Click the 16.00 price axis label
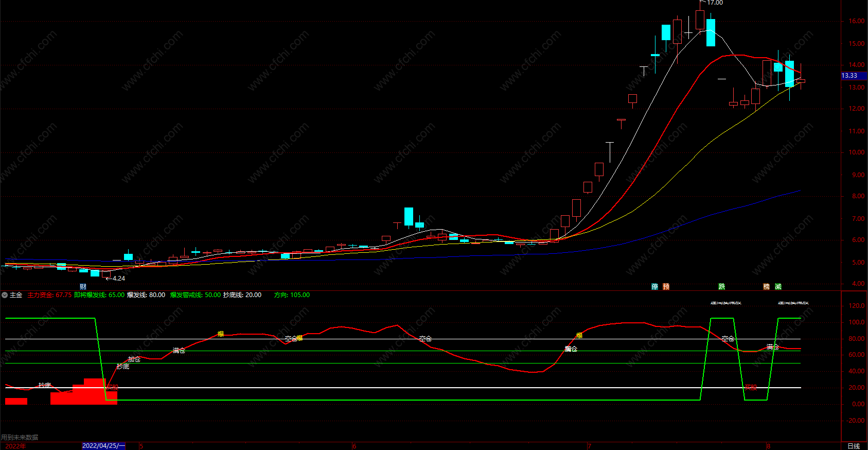The image size is (868, 450). pyautogui.click(x=857, y=22)
